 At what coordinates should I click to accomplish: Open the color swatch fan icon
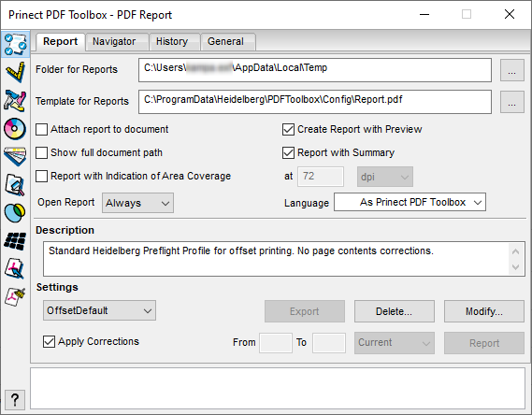15,157
